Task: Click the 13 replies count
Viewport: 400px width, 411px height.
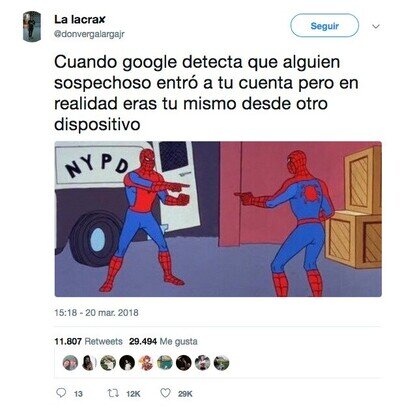Action: 78,394
